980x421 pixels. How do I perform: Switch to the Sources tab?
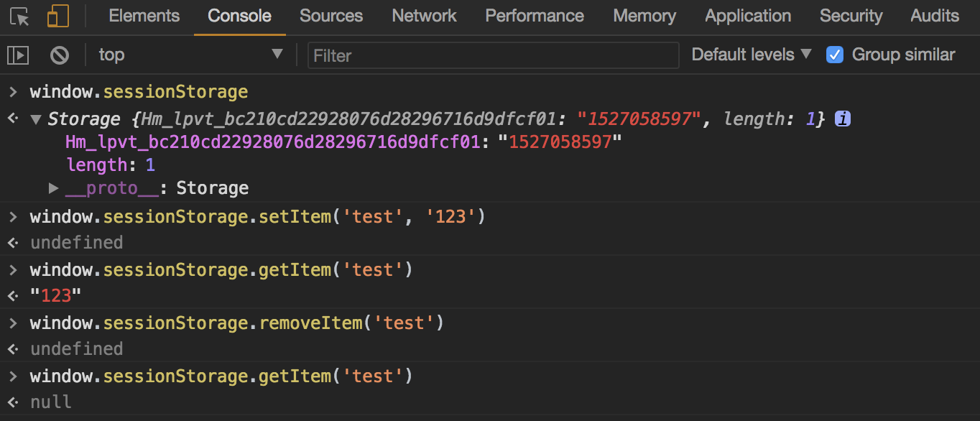click(331, 16)
